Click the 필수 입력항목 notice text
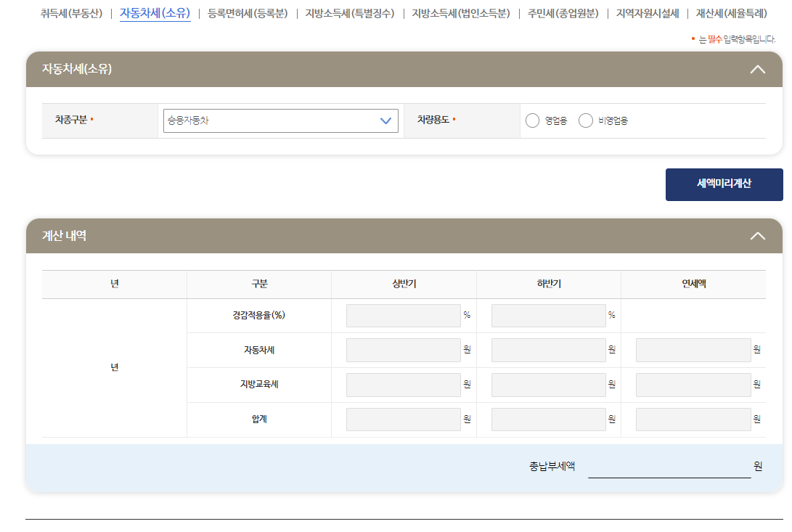Screen dimensions: 792x532 point(737,39)
